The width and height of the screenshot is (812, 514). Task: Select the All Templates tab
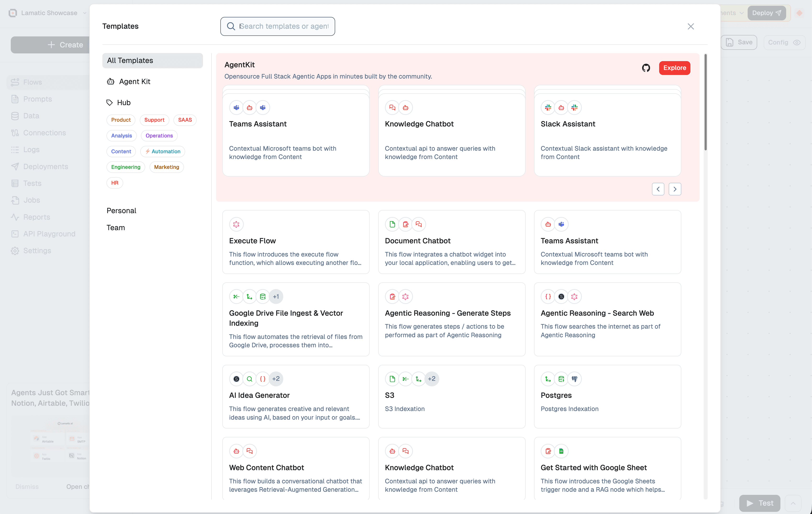(152, 60)
